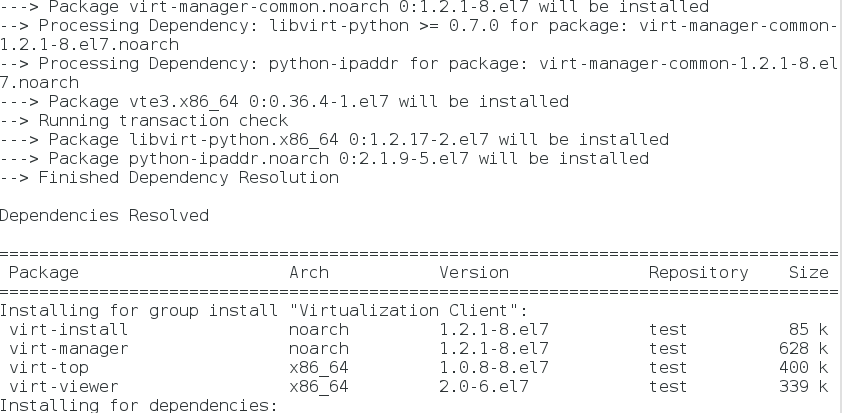Click version 2.0-6.el7 of virt-viewer
Viewport: 842px width, 413px height.
[484, 387]
